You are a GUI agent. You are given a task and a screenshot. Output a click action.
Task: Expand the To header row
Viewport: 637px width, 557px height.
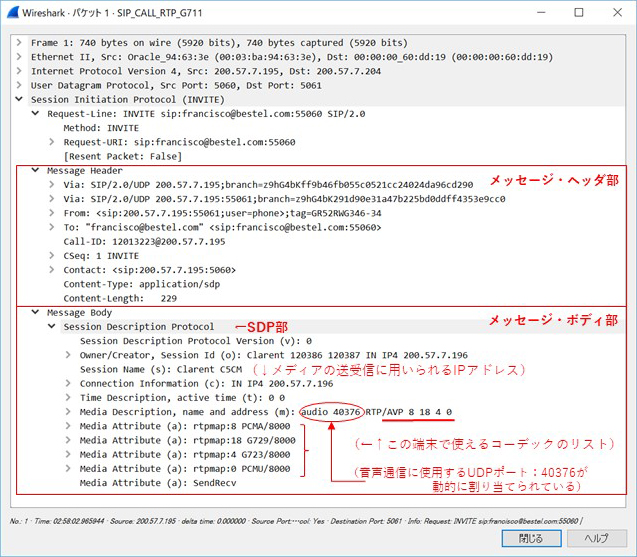point(52,227)
